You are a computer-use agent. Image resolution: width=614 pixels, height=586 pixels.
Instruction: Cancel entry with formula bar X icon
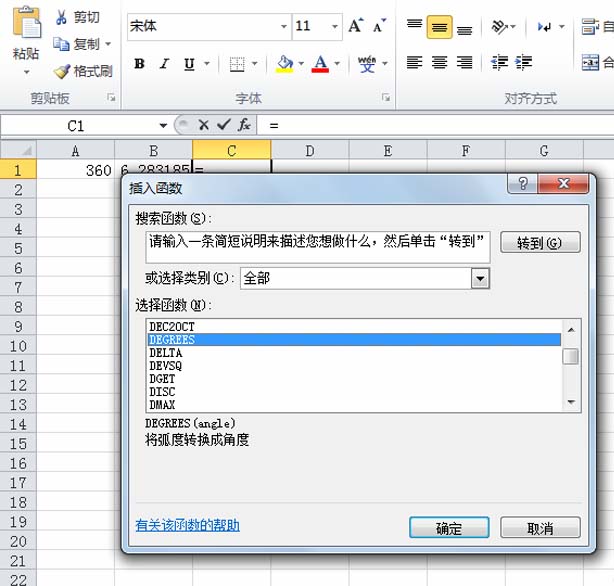pos(203,125)
